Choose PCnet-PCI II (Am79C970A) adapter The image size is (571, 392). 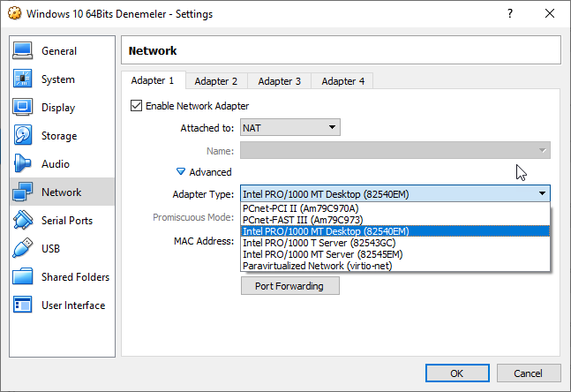(395, 208)
